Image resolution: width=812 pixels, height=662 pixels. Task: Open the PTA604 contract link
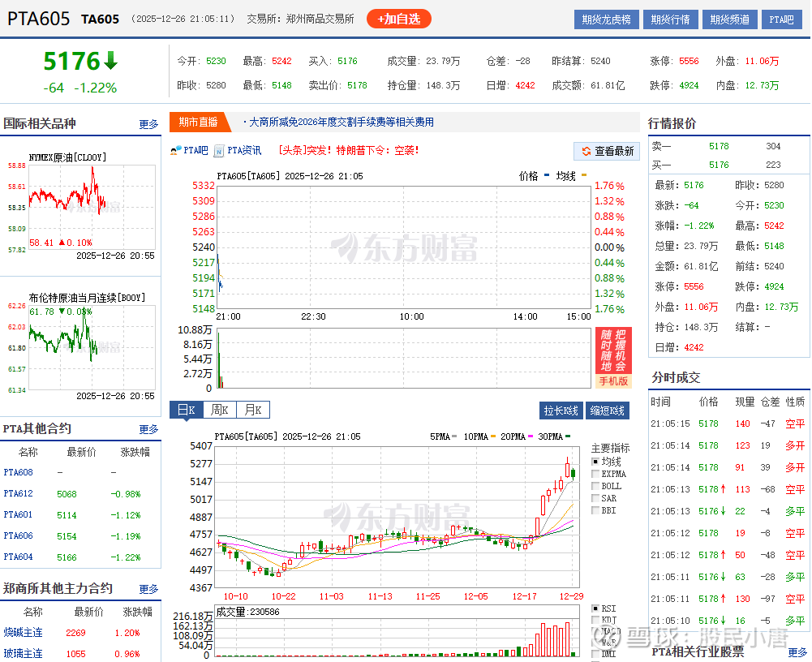click(x=18, y=557)
